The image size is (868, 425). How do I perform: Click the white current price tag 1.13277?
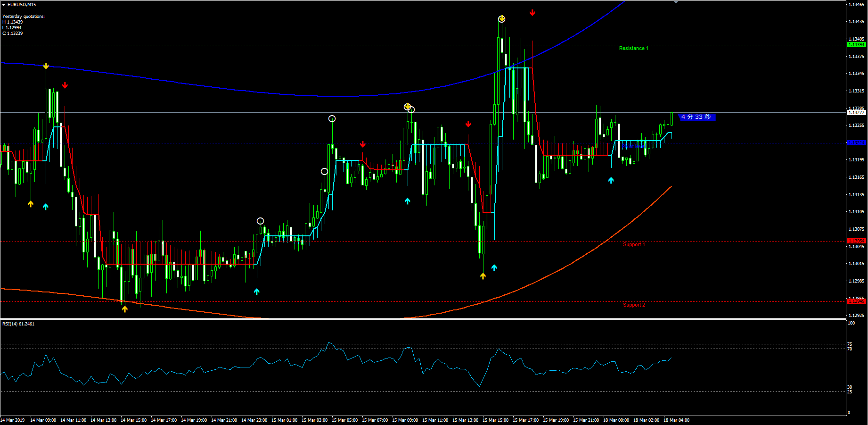point(856,113)
